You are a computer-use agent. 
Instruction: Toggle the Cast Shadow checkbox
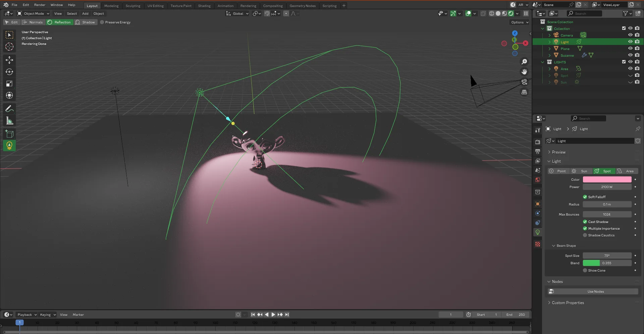coord(585,222)
